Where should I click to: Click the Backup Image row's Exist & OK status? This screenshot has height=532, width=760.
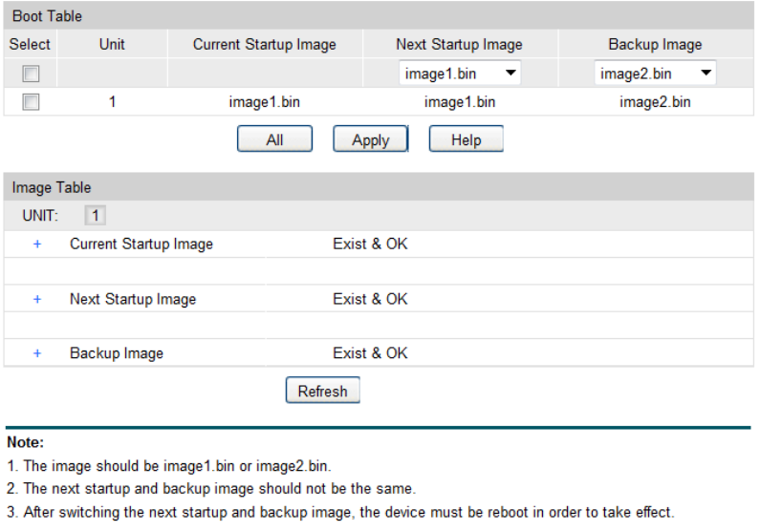(x=370, y=353)
